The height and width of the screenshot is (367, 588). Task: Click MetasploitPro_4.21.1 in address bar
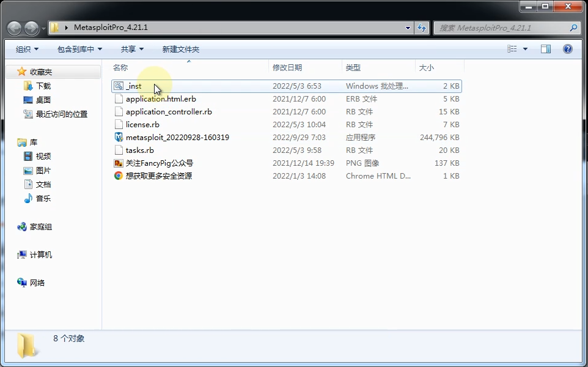coord(111,28)
